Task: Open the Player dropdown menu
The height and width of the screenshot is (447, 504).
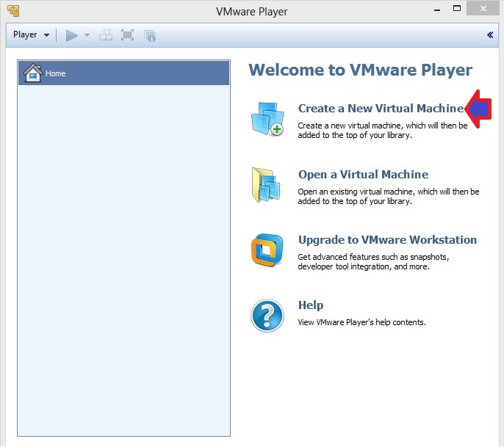Action: point(31,34)
